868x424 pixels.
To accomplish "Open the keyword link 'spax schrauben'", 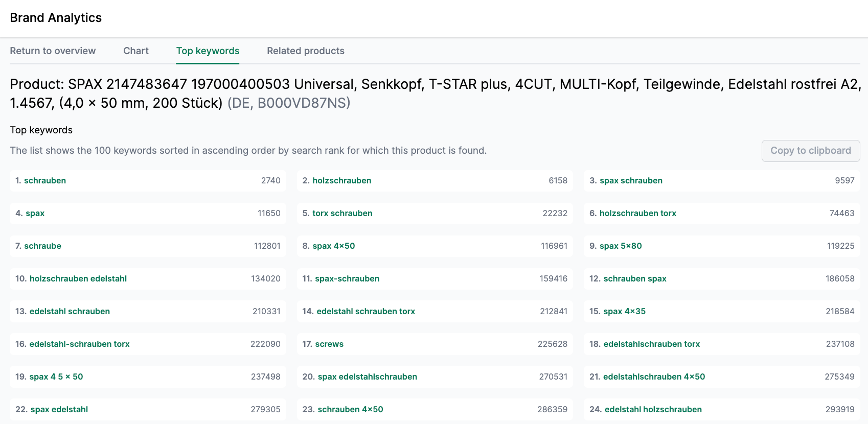I will (x=631, y=180).
